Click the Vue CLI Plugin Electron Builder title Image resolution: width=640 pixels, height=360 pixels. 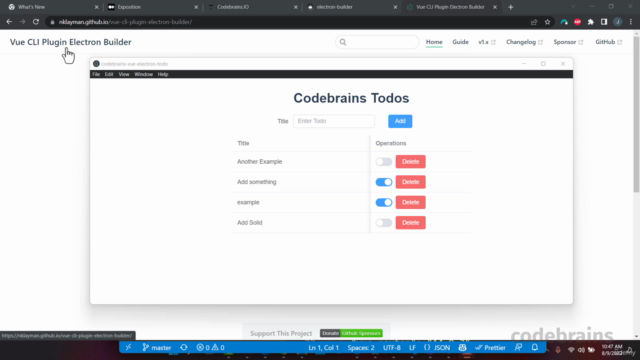tap(71, 42)
